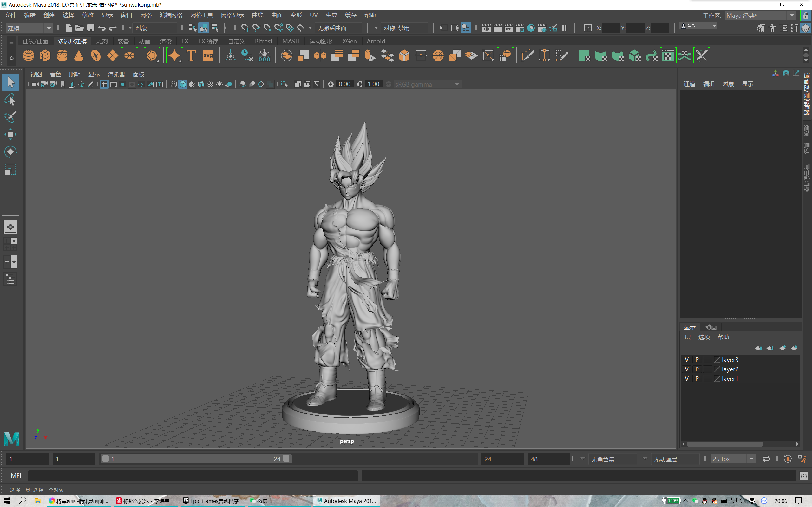Screen dimensions: 812x507
Task: Create polygon Type text from shelf
Action: (x=191, y=56)
